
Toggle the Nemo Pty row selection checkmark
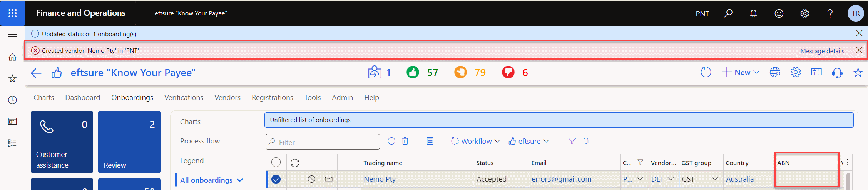(276, 179)
